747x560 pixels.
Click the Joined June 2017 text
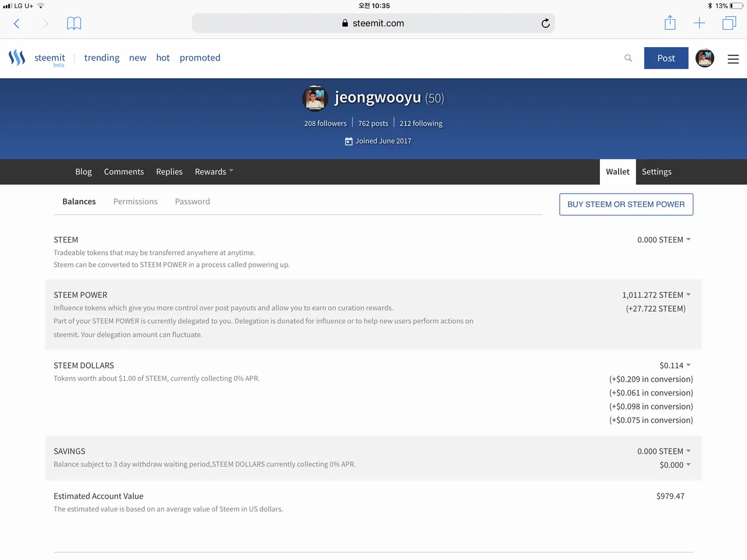click(x=383, y=141)
